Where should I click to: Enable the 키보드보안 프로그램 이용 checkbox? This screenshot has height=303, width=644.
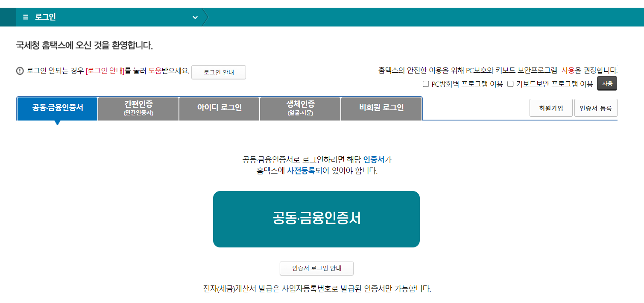coord(510,84)
